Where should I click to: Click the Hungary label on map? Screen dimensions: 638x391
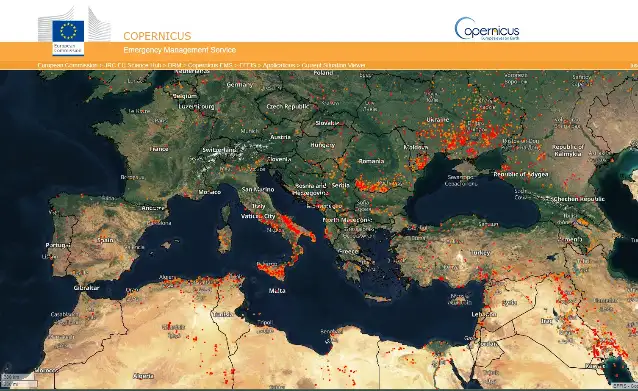pos(323,145)
